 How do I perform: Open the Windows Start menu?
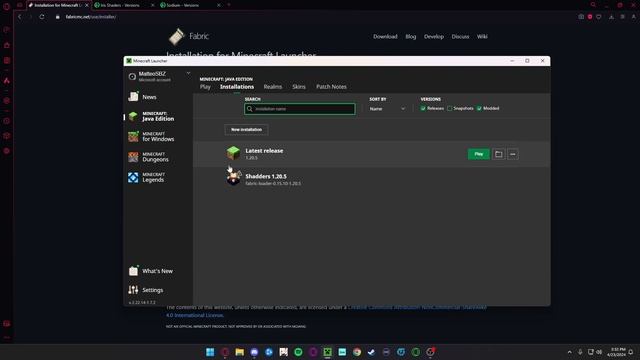point(210,352)
